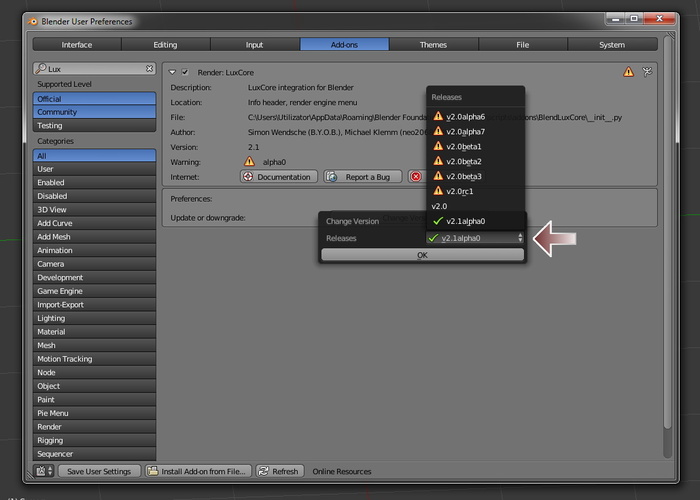Click the warning icon beside v2.0beta2
Screen dimensions: 700x500
(438, 161)
